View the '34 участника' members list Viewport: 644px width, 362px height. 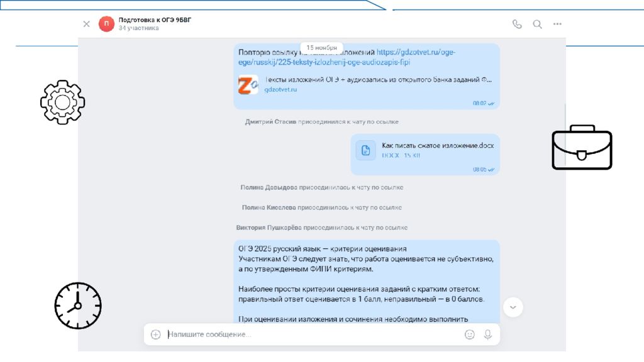(139, 28)
